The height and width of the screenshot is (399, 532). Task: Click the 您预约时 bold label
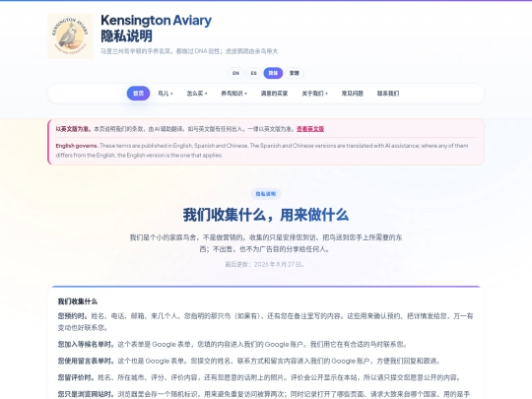click(x=73, y=316)
